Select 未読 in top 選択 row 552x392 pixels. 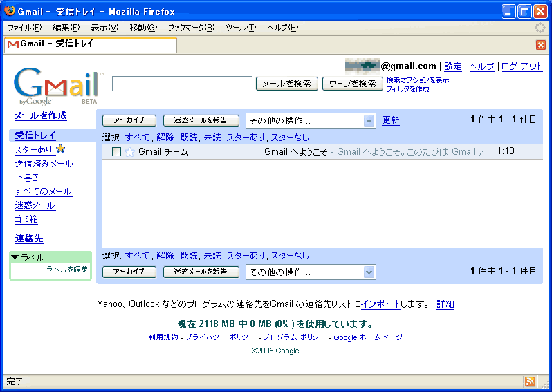212,138
